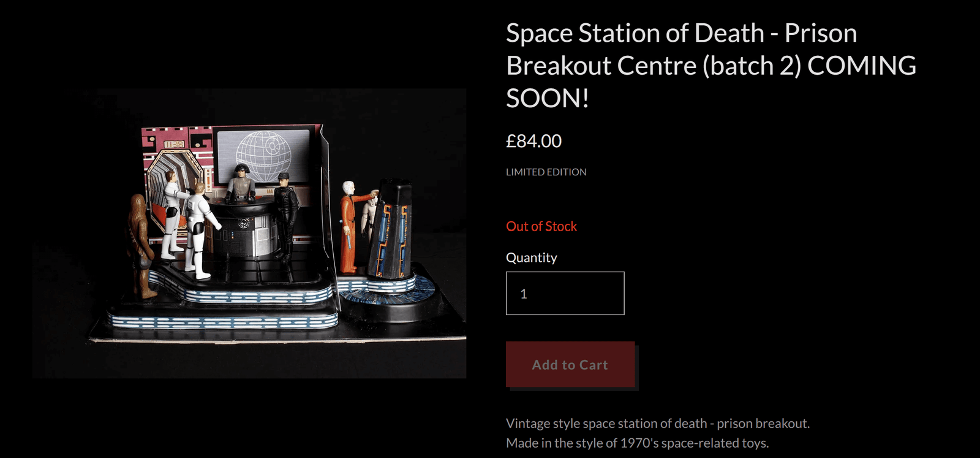Click the red Out of Stock notice
Image resolution: width=980 pixels, height=458 pixels.
click(541, 226)
